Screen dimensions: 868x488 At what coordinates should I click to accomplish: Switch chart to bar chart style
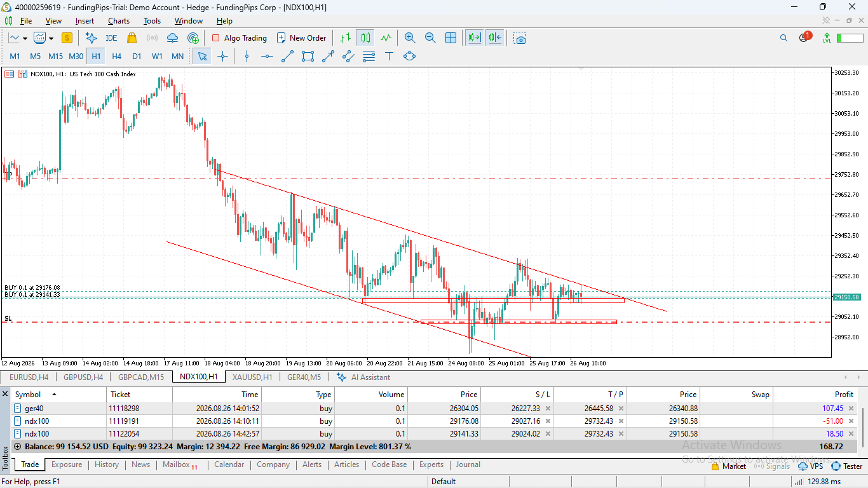[345, 38]
